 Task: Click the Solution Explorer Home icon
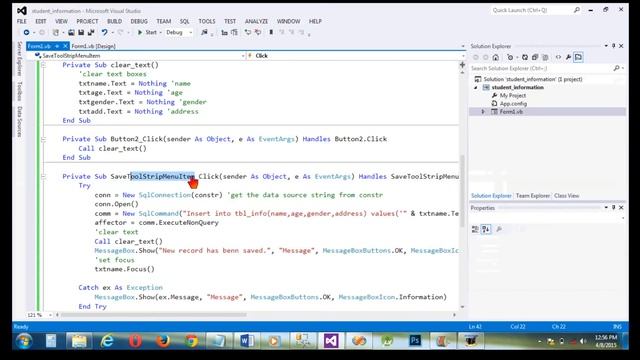click(496, 57)
